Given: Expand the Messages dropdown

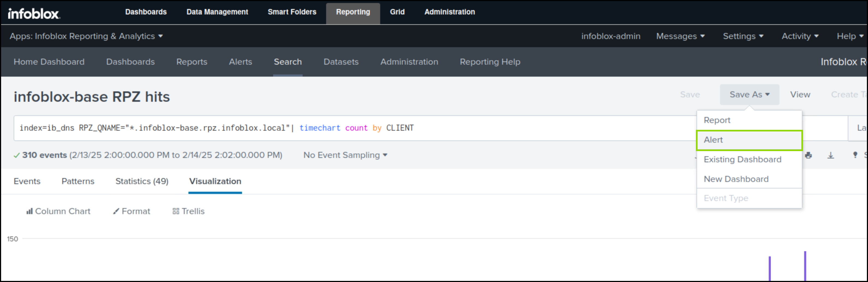Looking at the screenshot, I should (680, 36).
